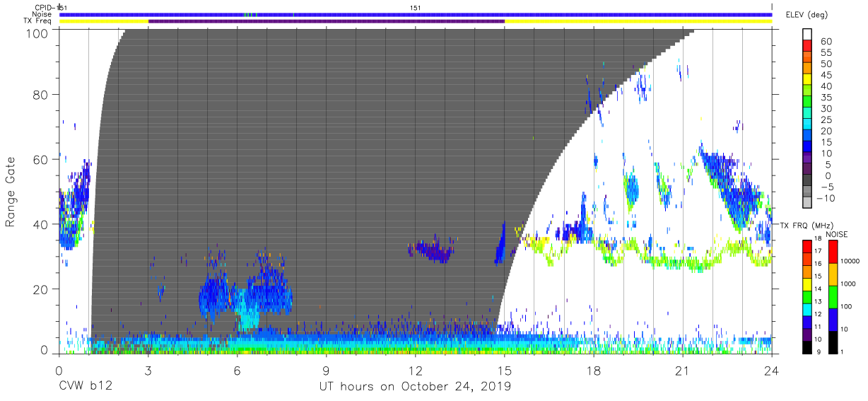This screenshot has height=401, width=868.
Task: Click 'UT hours on October 24, 2019' label
Action: [416, 386]
